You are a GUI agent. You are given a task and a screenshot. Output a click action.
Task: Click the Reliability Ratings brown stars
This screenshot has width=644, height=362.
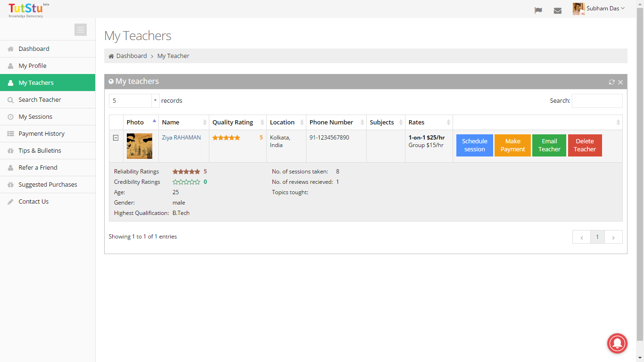pos(186,172)
